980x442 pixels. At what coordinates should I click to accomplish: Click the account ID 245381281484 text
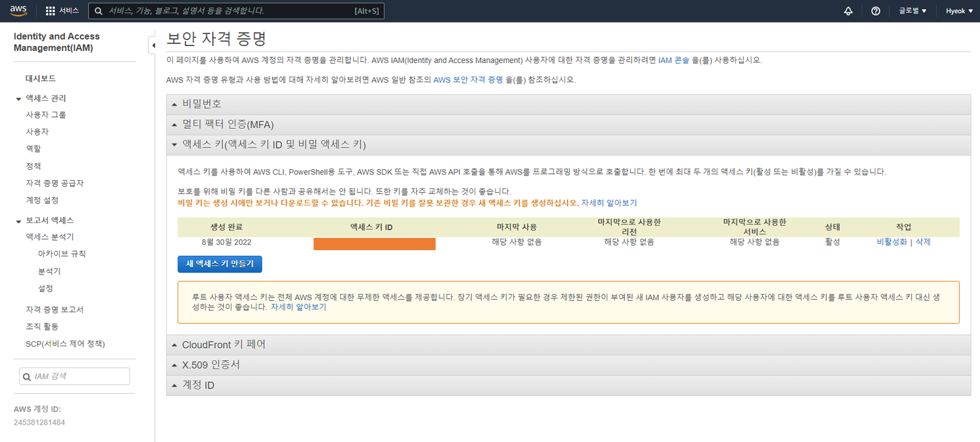point(39,422)
